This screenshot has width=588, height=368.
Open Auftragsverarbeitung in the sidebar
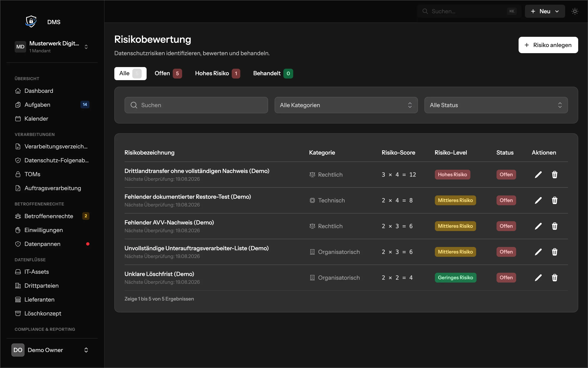pyautogui.click(x=52, y=188)
